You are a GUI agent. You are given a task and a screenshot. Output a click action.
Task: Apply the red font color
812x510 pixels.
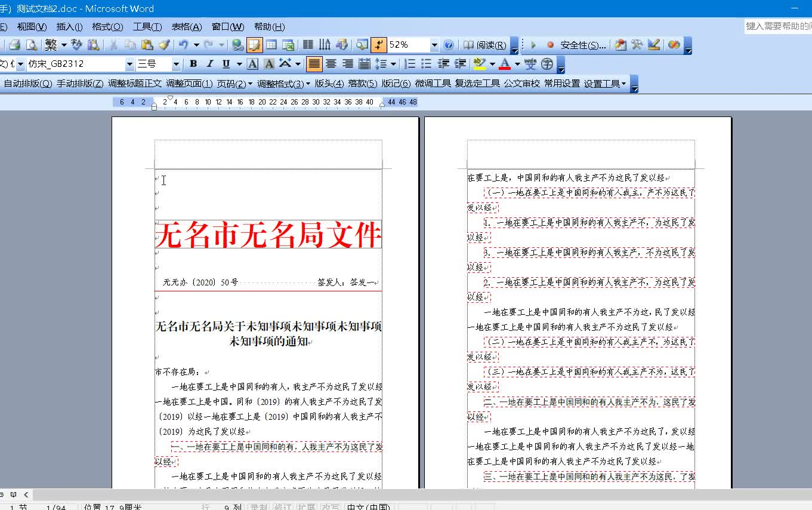coord(505,64)
